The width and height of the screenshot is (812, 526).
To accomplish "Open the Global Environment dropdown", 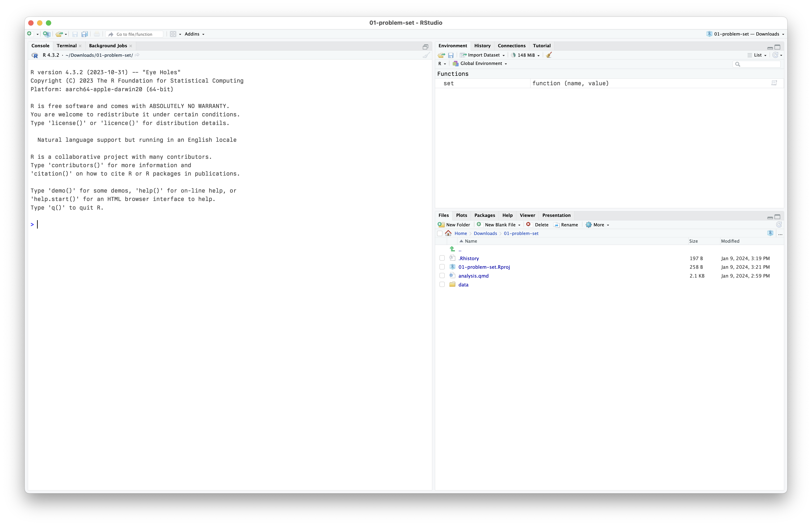I will click(x=480, y=64).
